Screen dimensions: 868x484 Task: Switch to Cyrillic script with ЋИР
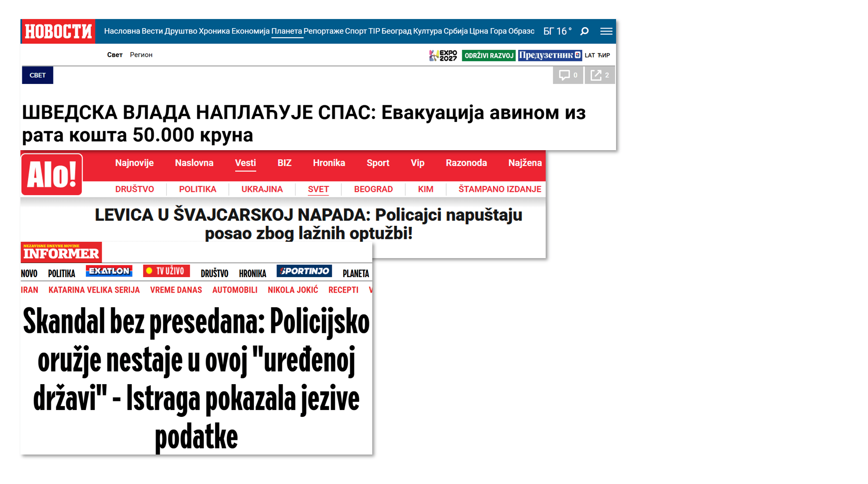point(604,55)
